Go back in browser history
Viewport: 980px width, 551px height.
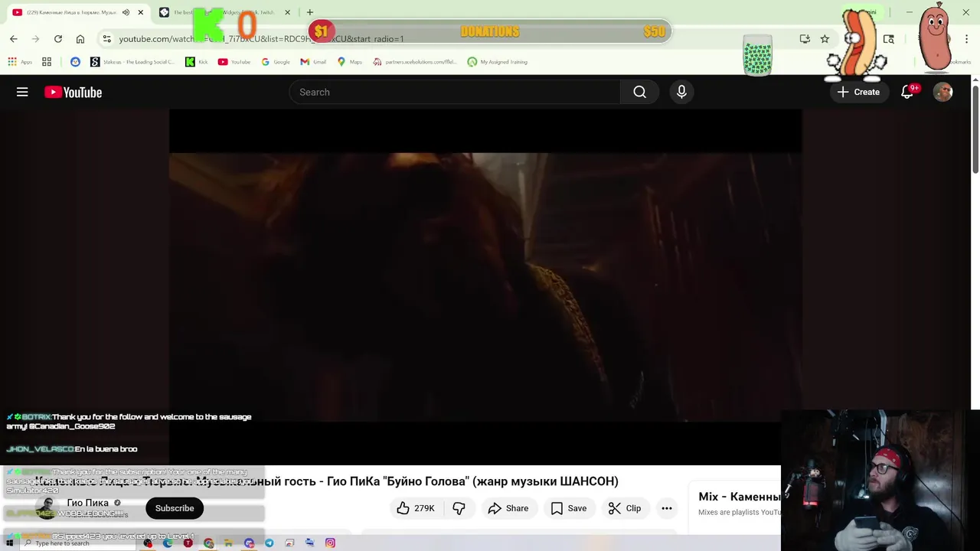pos(14,38)
